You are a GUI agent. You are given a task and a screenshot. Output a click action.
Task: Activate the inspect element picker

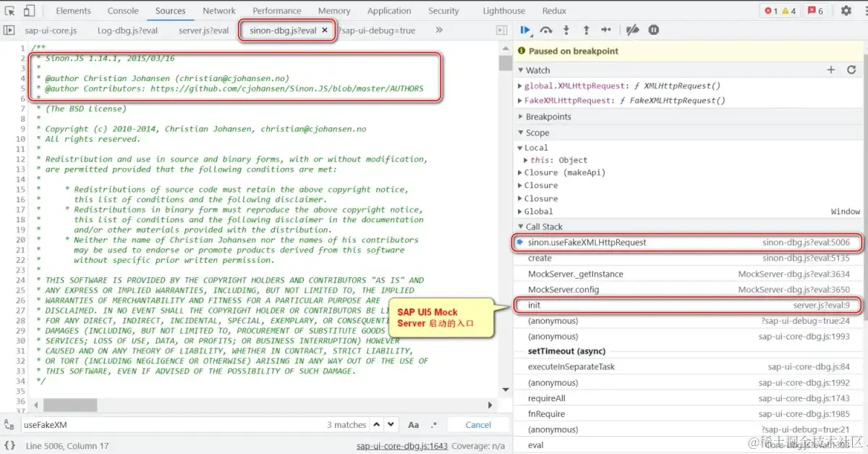click(x=10, y=11)
